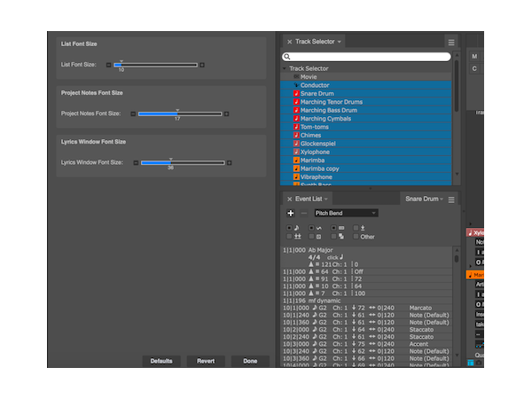Open the Snare Drum track dropdown

(423, 199)
